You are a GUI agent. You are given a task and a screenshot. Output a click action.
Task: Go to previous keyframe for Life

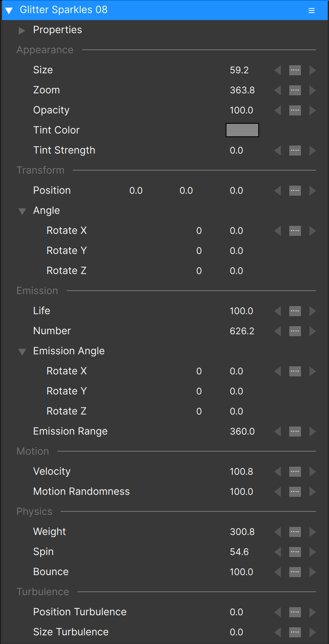278,311
